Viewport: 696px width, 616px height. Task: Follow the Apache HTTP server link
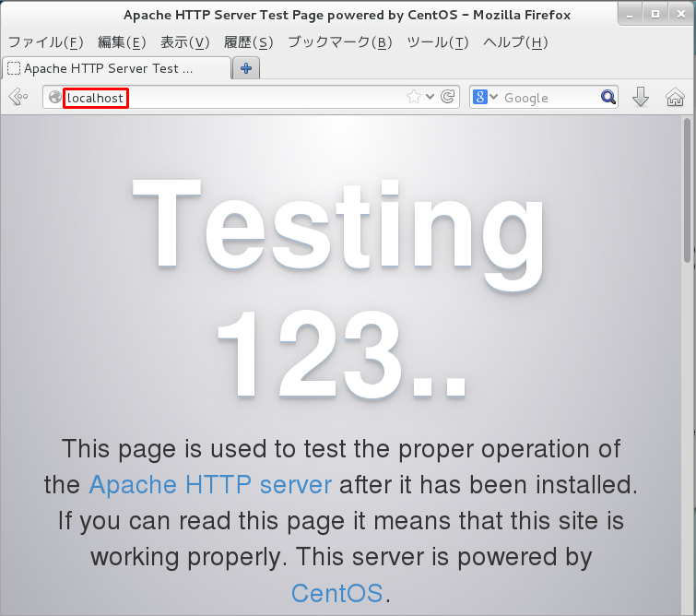click(x=210, y=484)
